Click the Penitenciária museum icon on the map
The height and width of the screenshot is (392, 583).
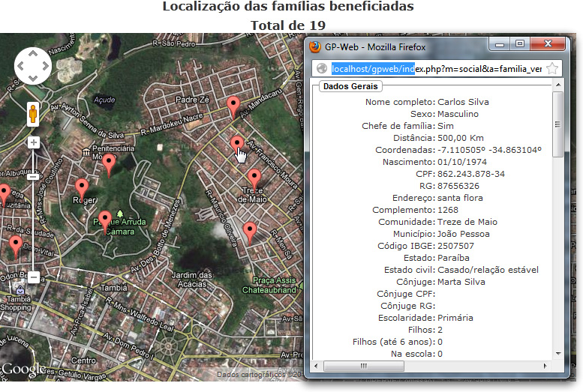point(86,152)
